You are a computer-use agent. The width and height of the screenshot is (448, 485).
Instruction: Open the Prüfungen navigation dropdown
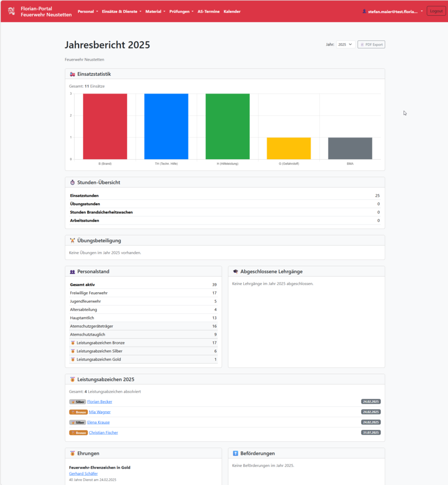pyautogui.click(x=181, y=11)
